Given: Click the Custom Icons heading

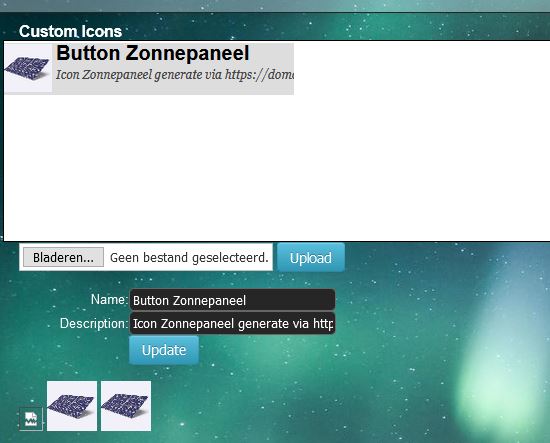Looking at the screenshot, I should click(71, 31).
